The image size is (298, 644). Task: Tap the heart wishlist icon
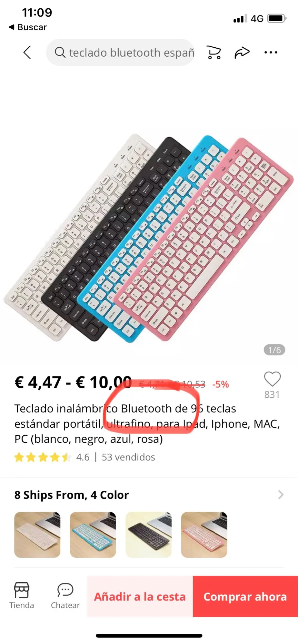pos(273,379)
